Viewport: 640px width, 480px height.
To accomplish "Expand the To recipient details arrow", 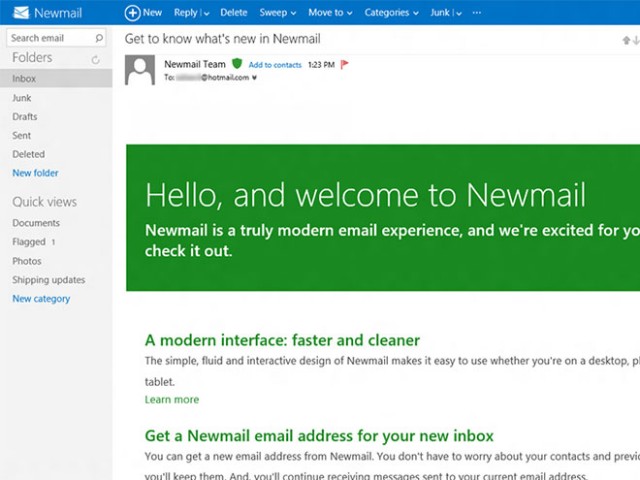I will [254, 78].
